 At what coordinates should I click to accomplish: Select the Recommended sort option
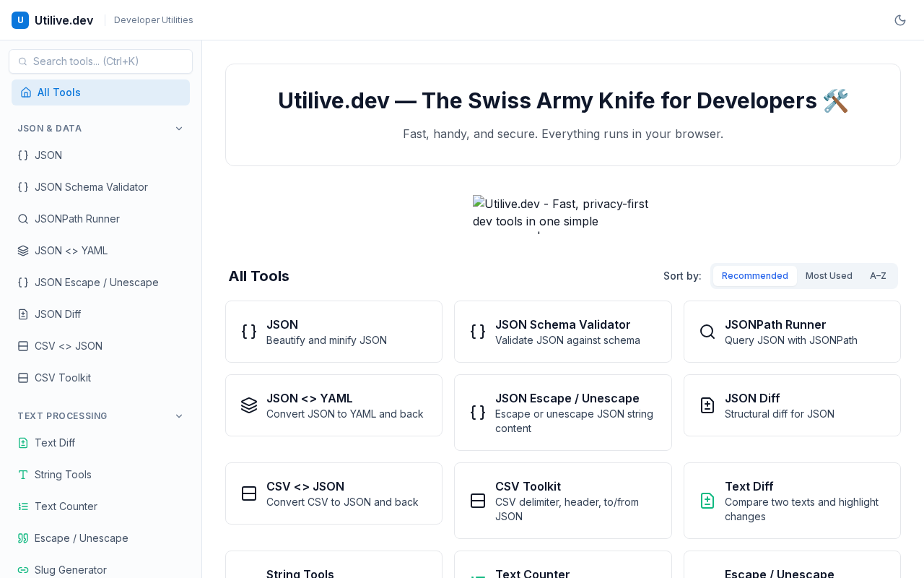pos(754,276)
